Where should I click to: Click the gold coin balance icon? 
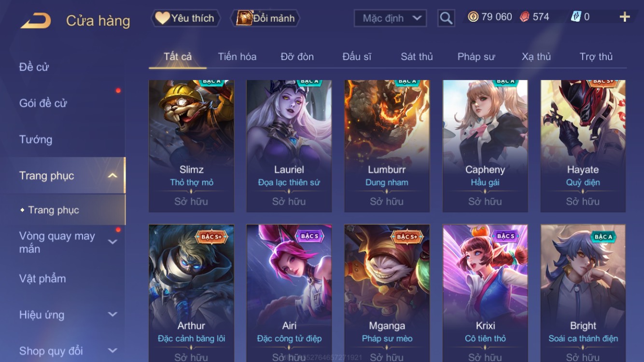click(473, 17)
